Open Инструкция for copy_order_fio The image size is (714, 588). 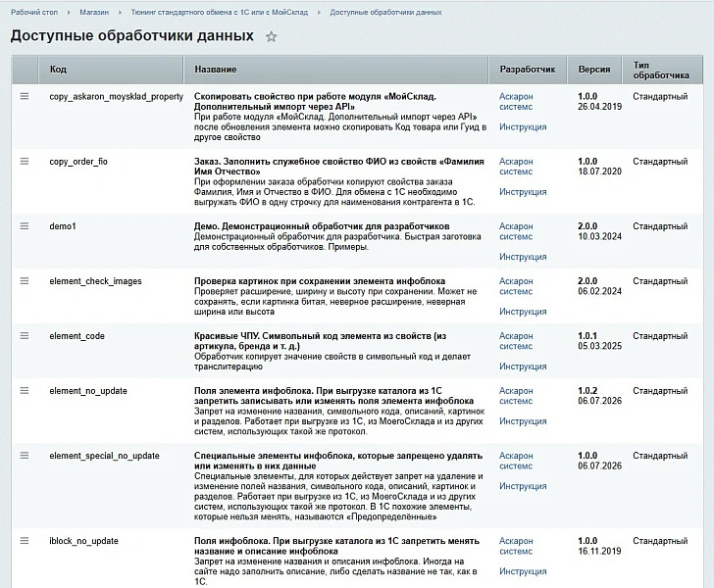(523, 192)
